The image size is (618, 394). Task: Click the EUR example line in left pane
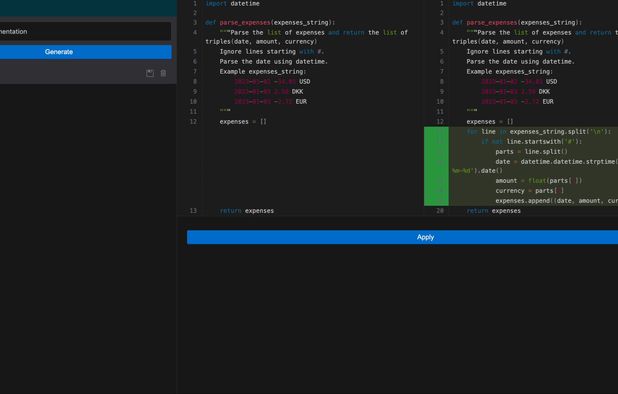[x=270, y=102]
